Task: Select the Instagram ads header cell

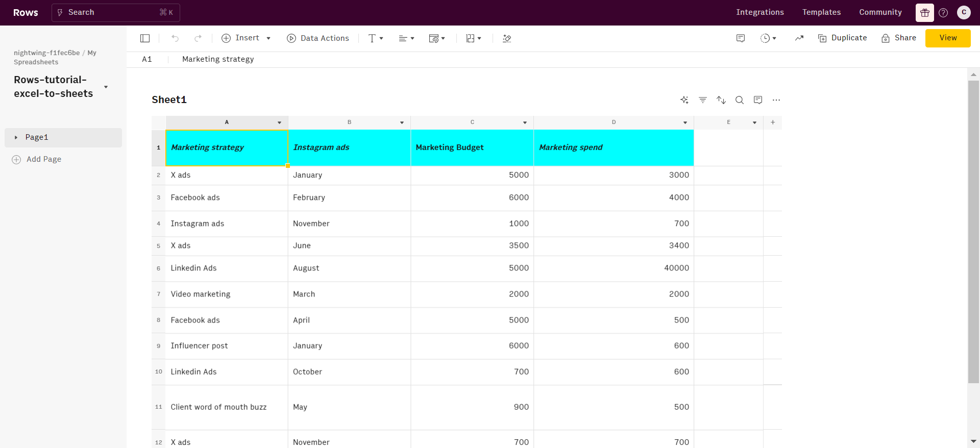Action: [350, 147]
